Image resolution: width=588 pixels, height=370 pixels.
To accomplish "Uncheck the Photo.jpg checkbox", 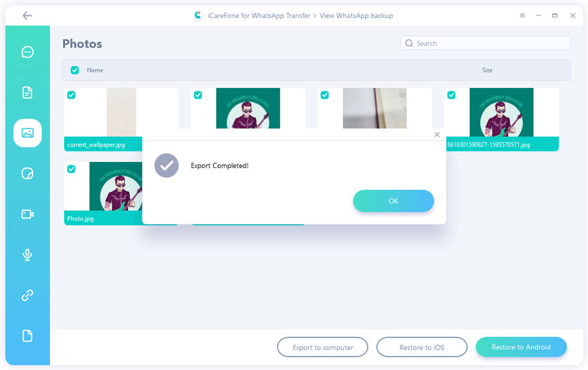I will pyautogui.click(x=71, y=169).
